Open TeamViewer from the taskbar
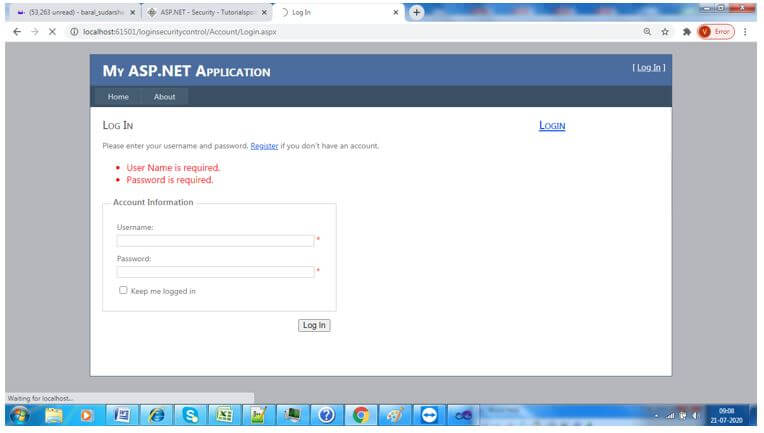This screenshot has width=764, height=433. (429, 415)
